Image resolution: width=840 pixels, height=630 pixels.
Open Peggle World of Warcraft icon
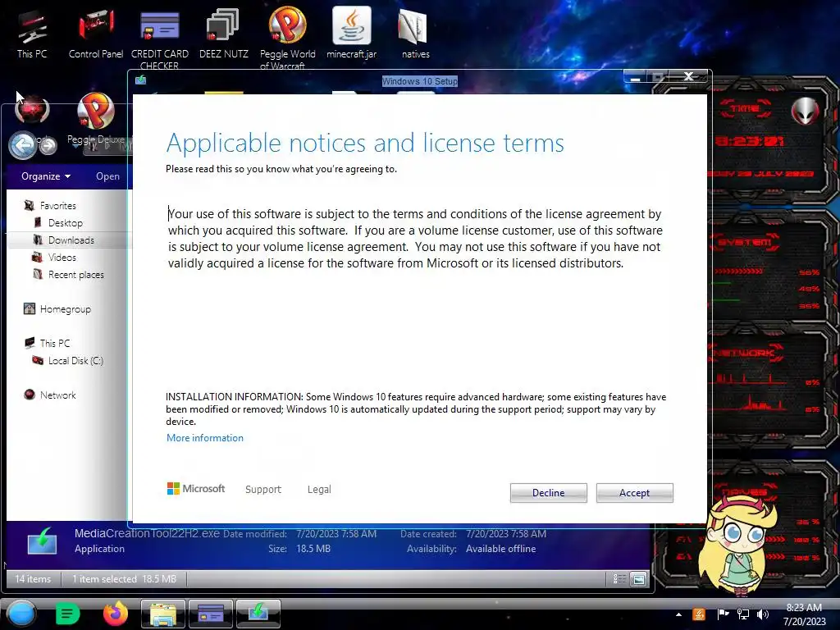288,38
